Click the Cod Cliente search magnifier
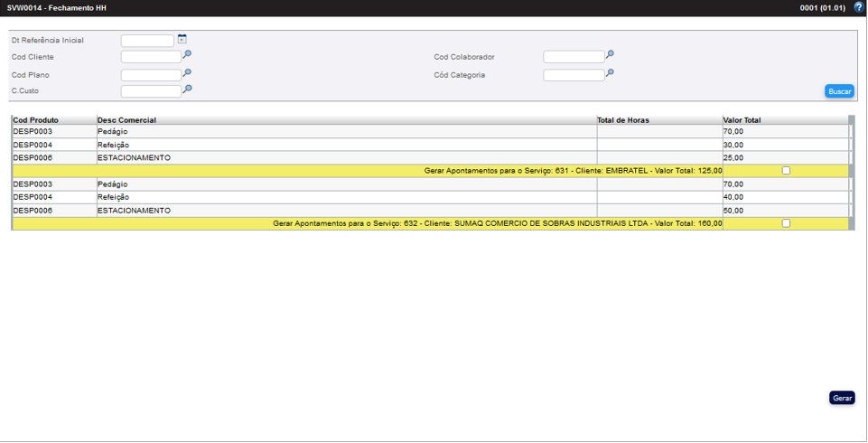 (x=187, y=55)
